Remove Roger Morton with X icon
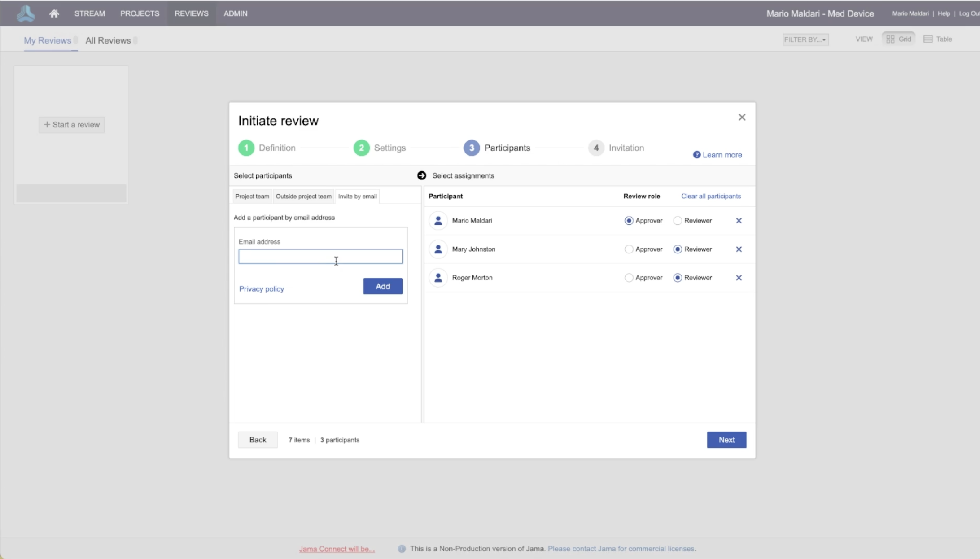 coord(739,278)
